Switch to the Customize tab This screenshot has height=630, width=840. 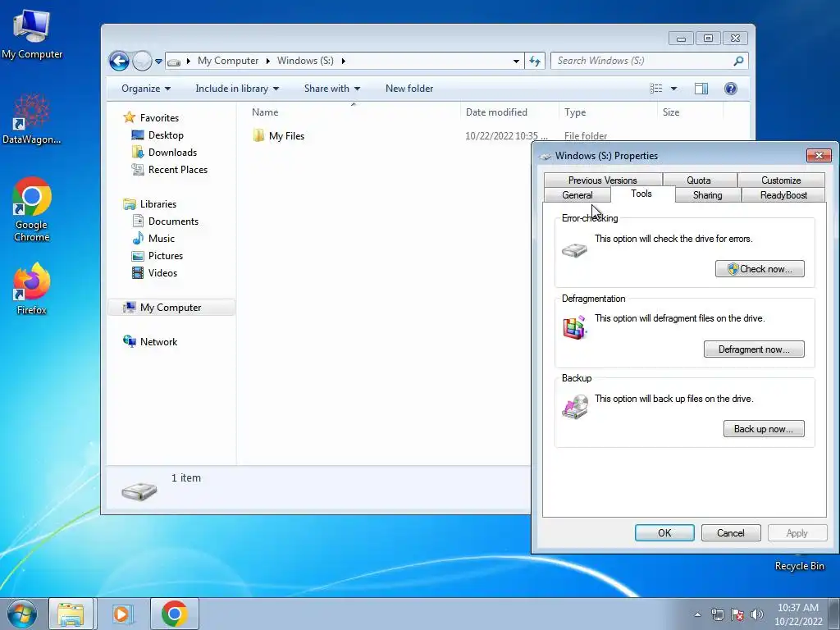(x=781, y=180)
